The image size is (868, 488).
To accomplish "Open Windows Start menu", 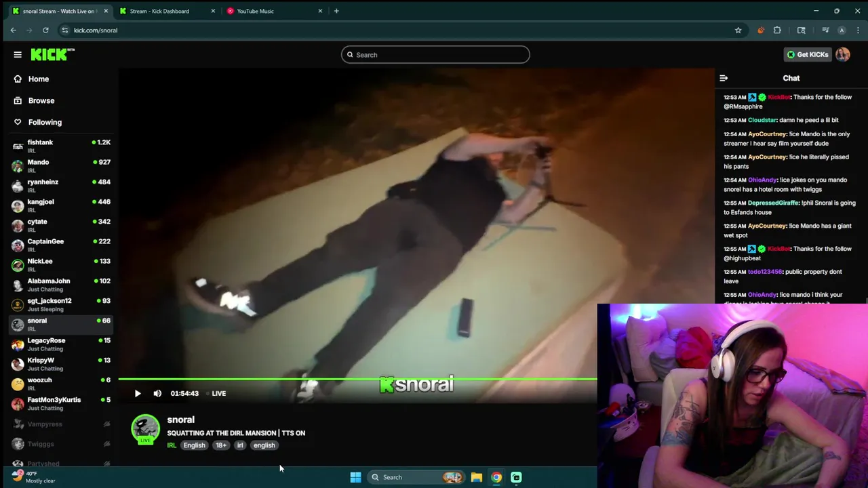I will pyautogui.click(x=355, y=477).
